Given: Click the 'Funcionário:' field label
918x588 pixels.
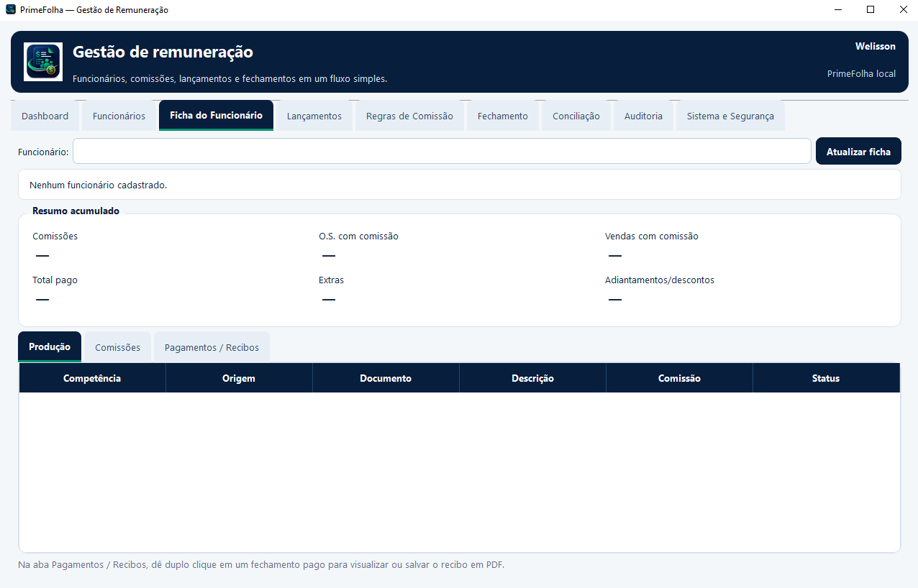Looking at the screenshot, I should click(x=43, y=152).
